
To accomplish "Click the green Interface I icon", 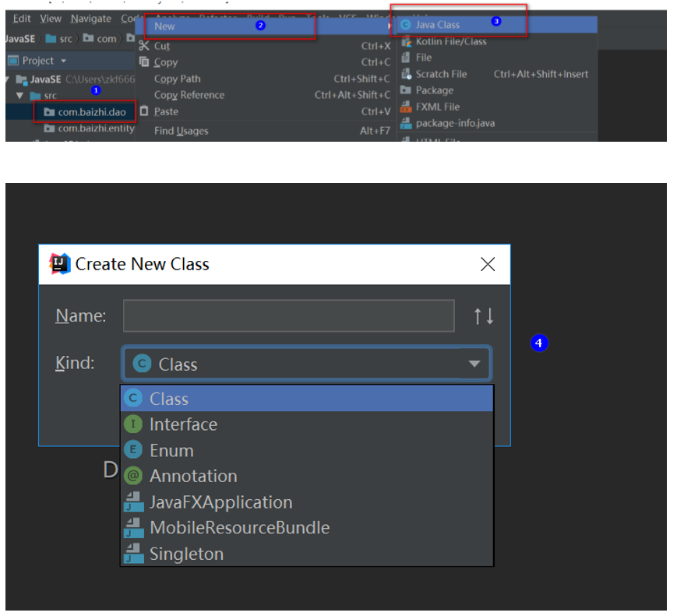I will tap(133, 424).
